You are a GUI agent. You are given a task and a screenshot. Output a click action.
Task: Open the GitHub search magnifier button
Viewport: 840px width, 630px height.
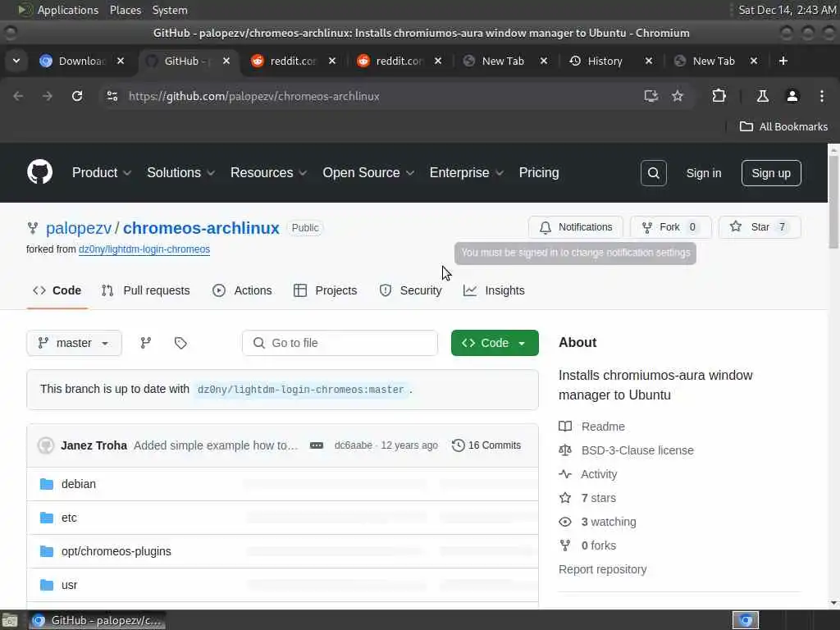[653, 173]
